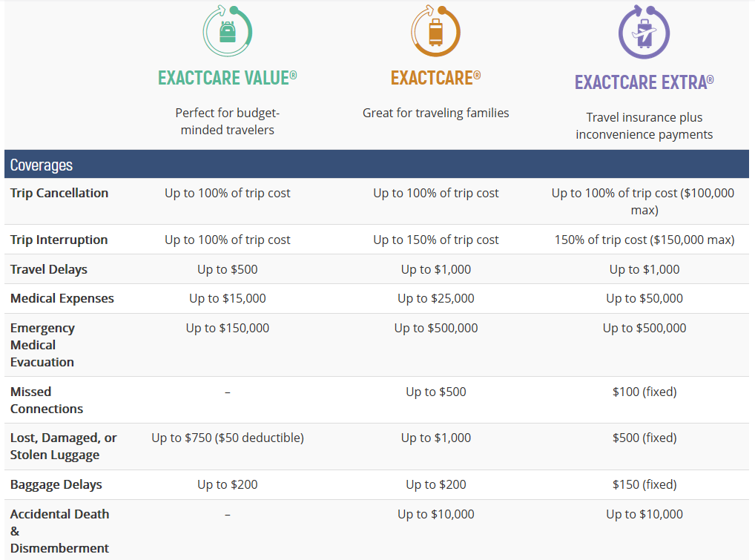Click the purple luggage-and-plane ExactCare Extra icon
The height and width of the screenshot is (560, 755).
pos(644,32)
